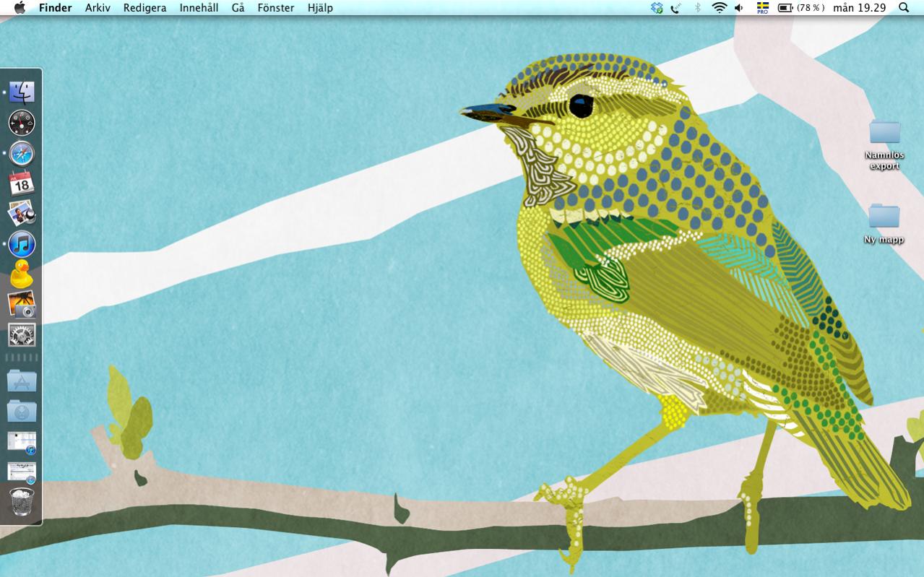Click Dropbox status icon in menu bar
This screenshot has height=577, width=924.
(657, 8)
